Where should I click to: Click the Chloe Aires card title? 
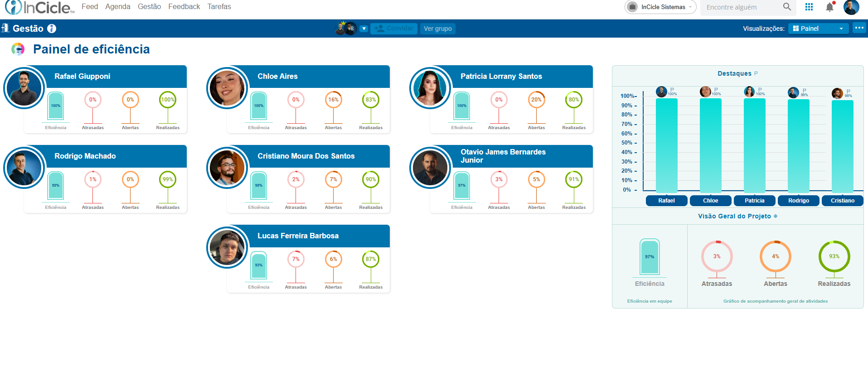click(278, 76)
